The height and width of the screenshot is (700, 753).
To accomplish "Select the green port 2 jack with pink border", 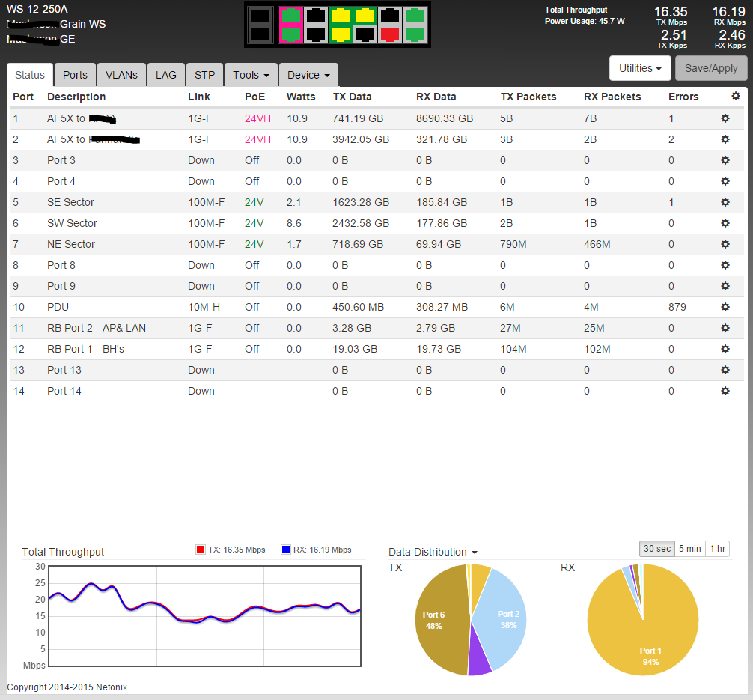I will 290,34.
